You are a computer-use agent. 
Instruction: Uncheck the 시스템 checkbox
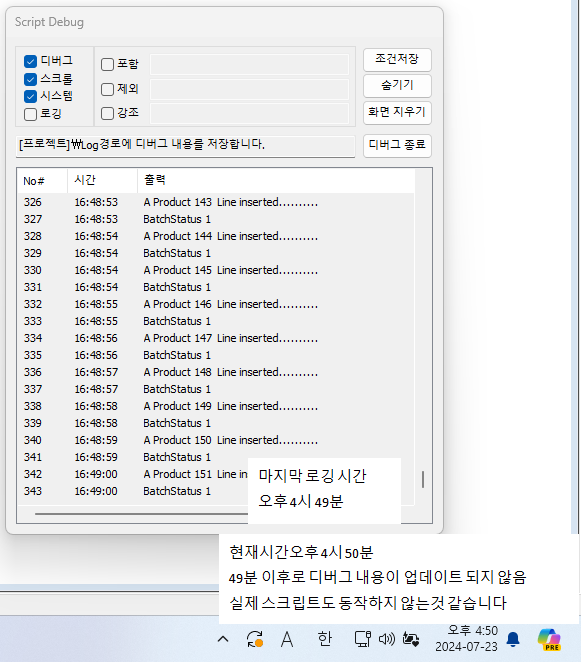click(x=30, y=96)
